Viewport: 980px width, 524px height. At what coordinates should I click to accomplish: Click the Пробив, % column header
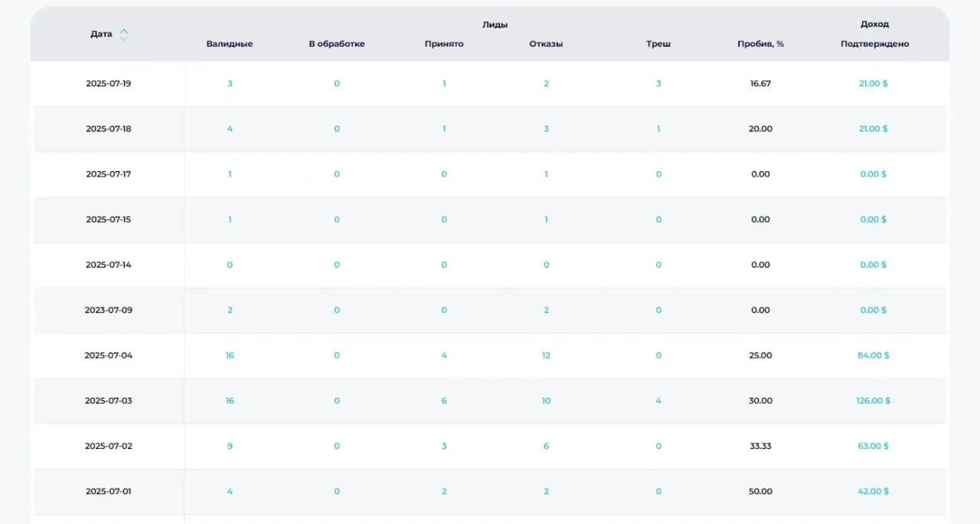(x=760, y=44)
